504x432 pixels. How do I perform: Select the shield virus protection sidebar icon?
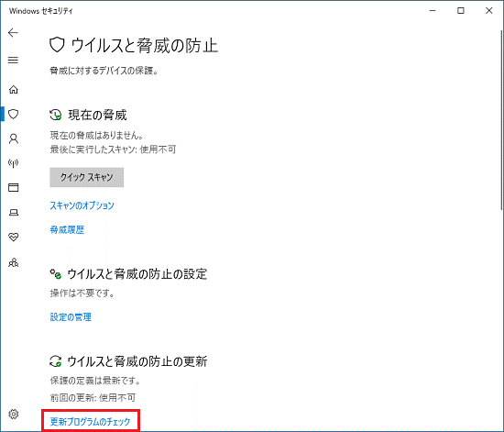[13, 114]
